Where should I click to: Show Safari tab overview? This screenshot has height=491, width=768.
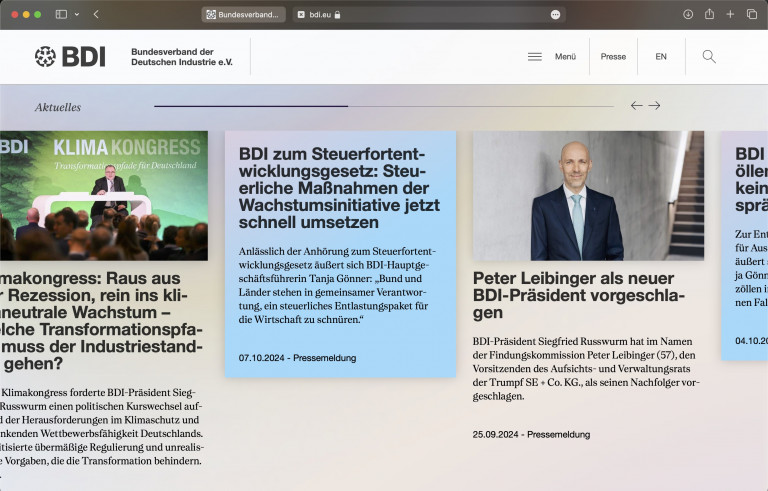(x=752, y=15)
